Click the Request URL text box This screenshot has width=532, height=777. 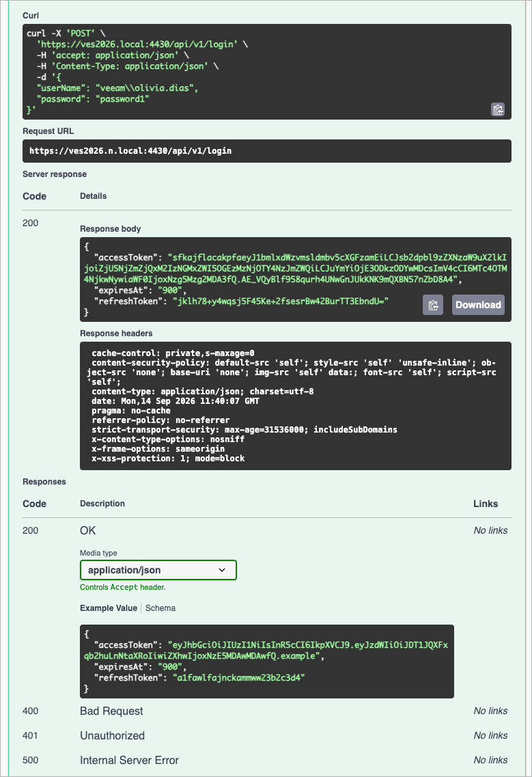pos(266,150)
